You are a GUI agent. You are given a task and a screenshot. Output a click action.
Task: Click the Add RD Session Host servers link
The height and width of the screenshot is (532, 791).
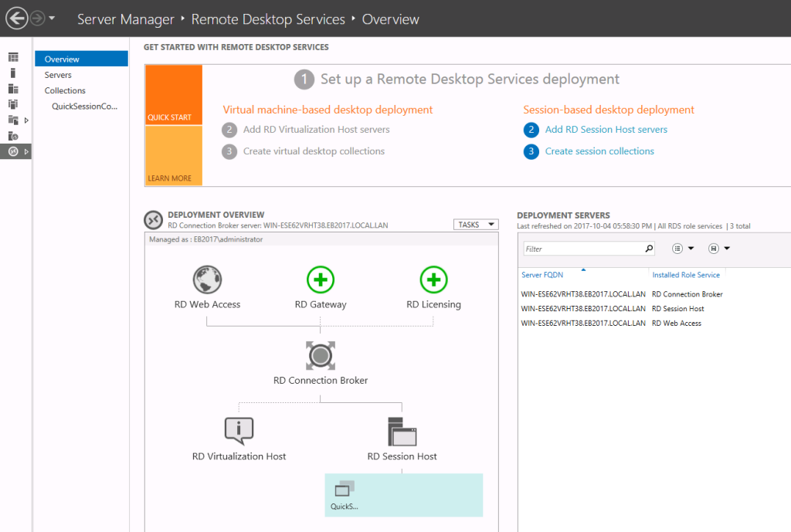(606, 130)
